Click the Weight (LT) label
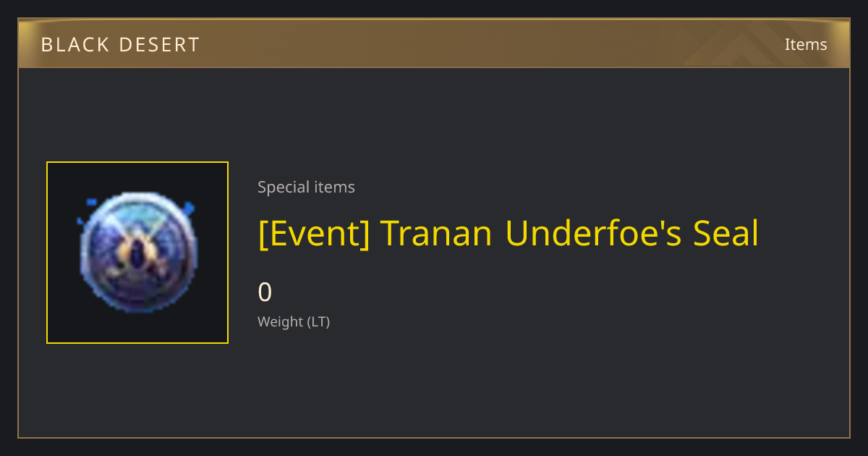Screen dimensions: 868x456 (294, 321)
